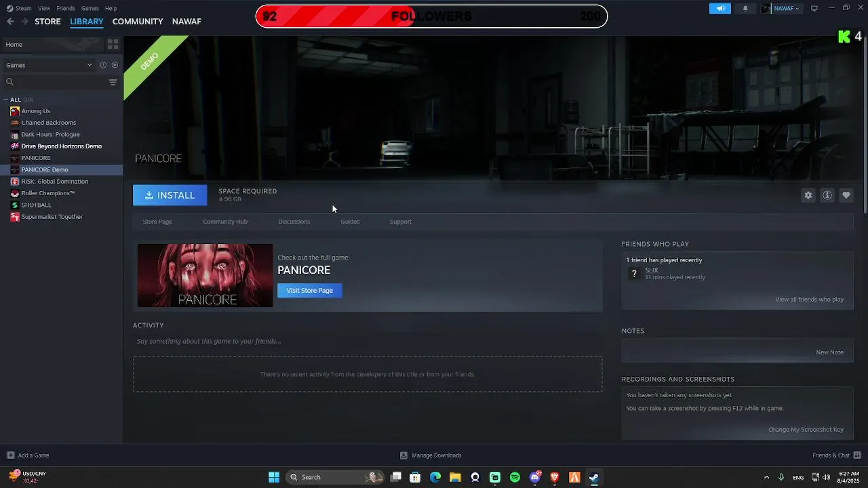Open the Discussions link
The image size is (868, 488).
(x=294, y=222)
